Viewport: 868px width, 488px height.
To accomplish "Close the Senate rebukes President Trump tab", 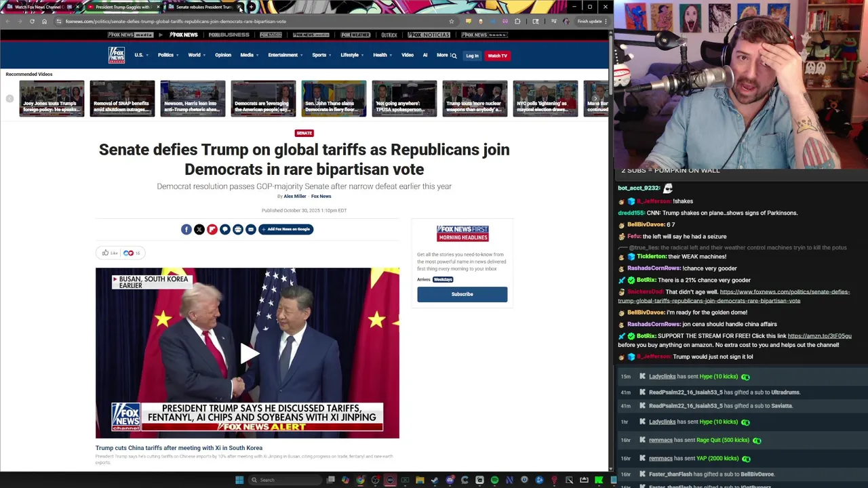I will pos(239,7).
